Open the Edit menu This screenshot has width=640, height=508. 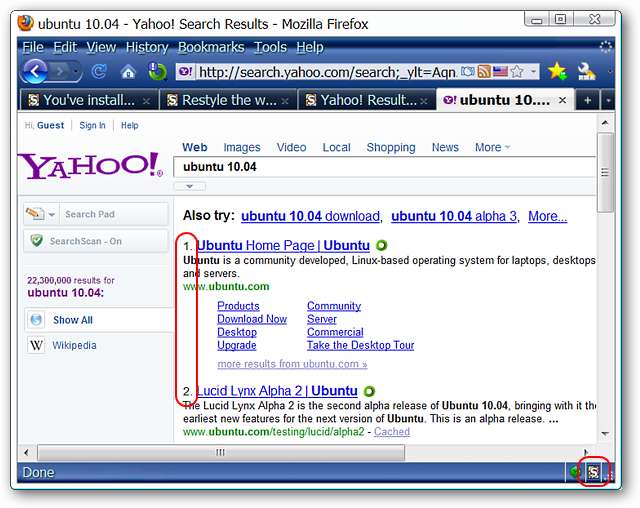pos(65,47)
